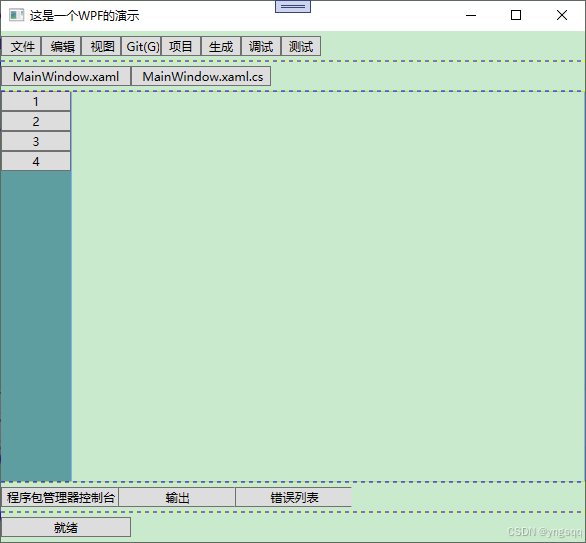Maximize the WPF demo window

[516, 15]
